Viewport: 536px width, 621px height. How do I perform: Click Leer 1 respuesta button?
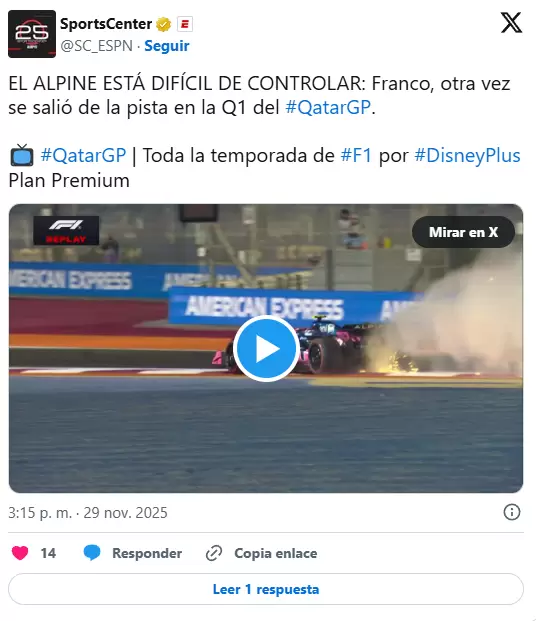click(266, 589)
